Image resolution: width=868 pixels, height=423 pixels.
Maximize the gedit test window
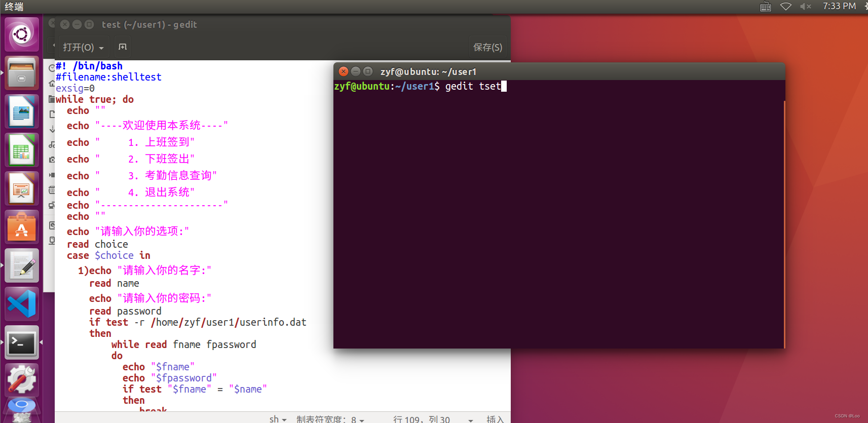tap(89, 24)
